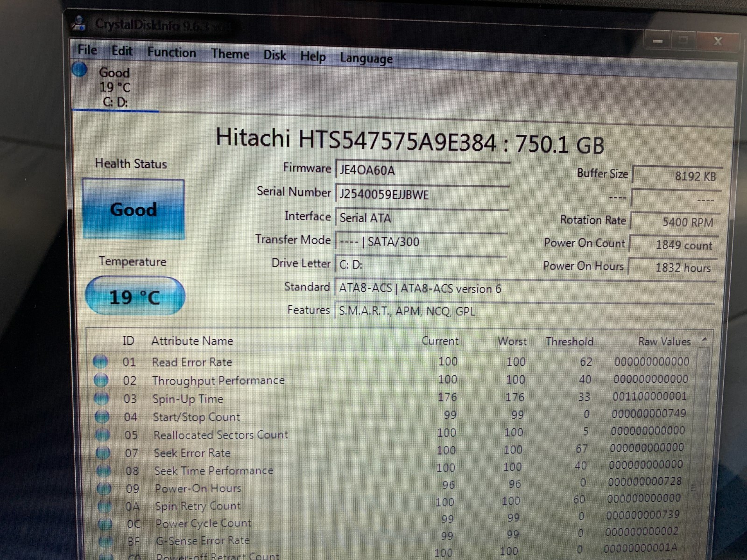
Task: Click the 19 °C temperature button
Action: (x=135, y=297)
